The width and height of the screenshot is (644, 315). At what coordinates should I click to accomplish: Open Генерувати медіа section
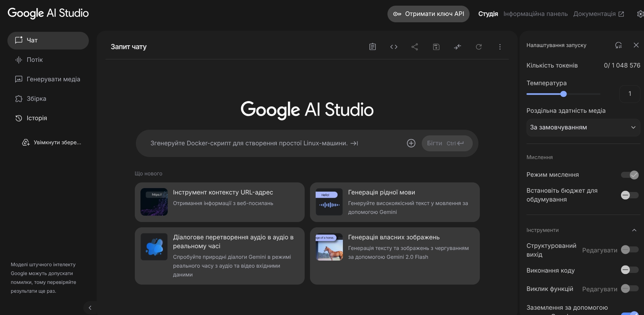click(x=48, y=79)
